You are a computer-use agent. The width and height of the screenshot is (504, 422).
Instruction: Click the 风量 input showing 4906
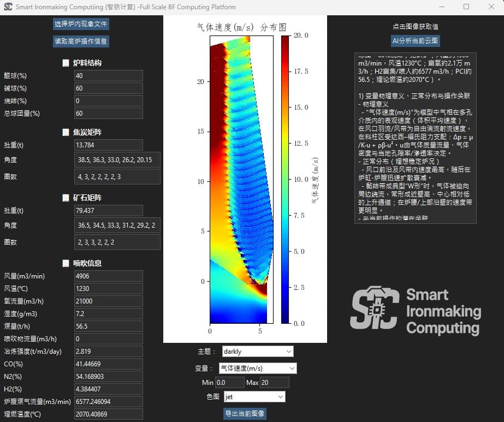pos(108,276)
